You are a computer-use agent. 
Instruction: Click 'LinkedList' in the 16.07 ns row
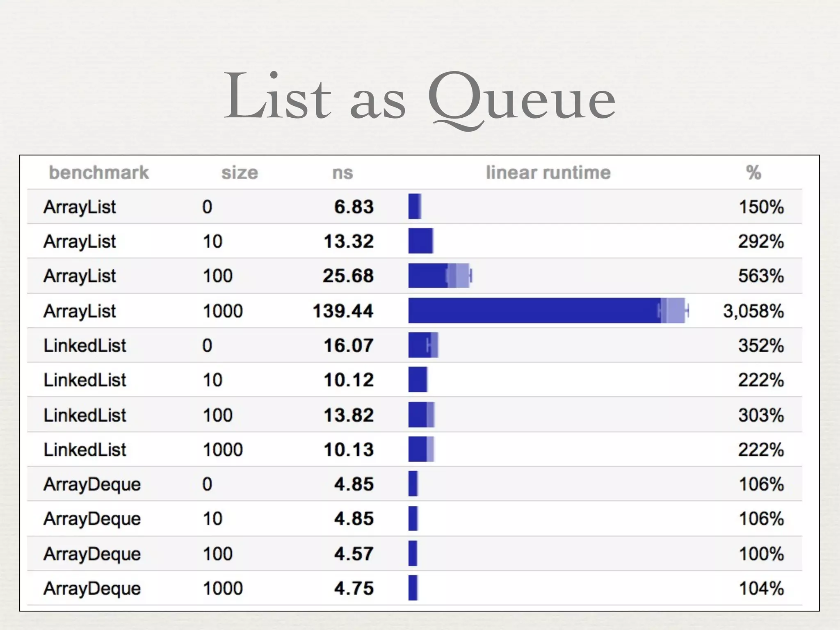pyautogui.click(x=85, y=345)
